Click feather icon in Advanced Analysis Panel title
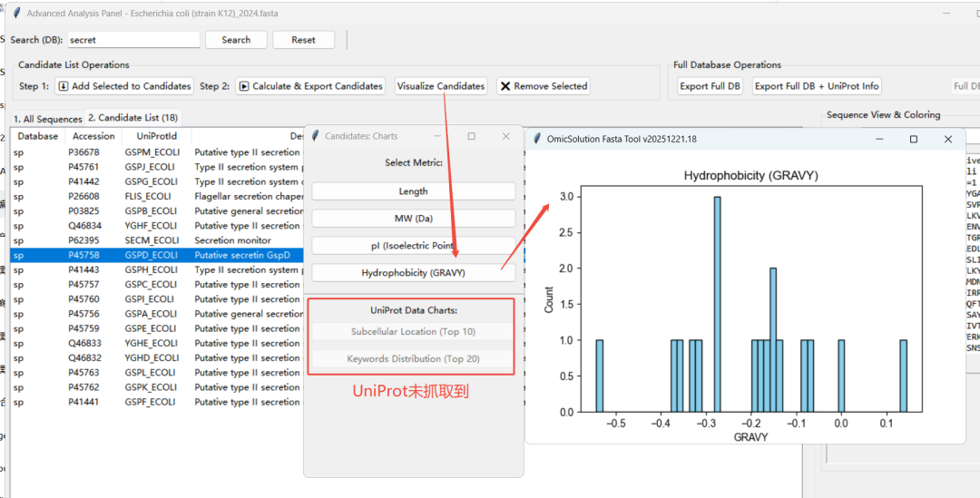 click(x=17, y=13)
